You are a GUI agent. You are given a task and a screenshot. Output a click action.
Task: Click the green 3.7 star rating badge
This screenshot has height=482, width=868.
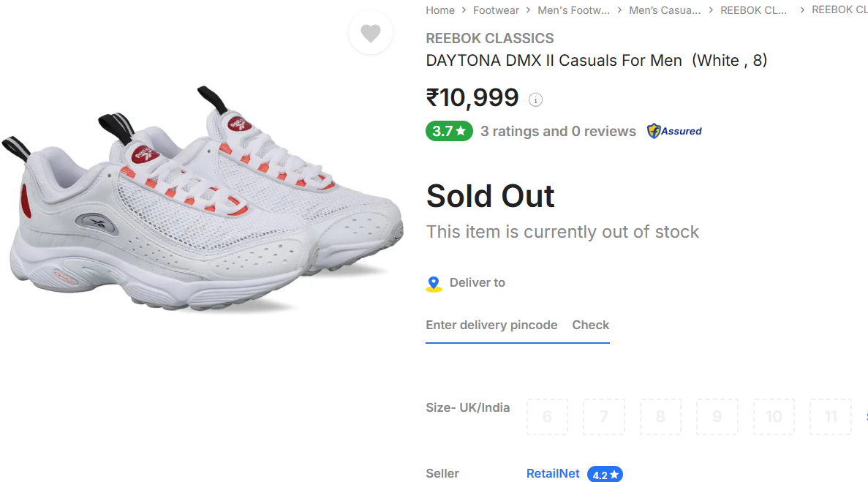click(449, 132)
